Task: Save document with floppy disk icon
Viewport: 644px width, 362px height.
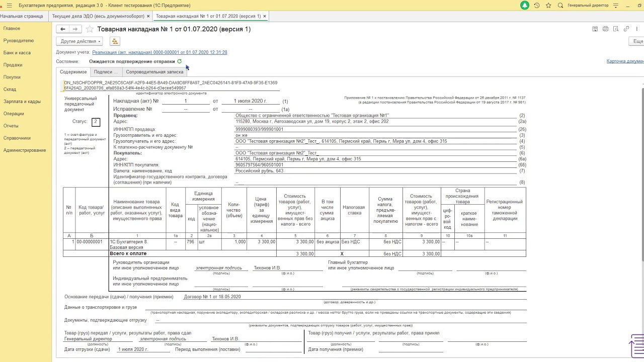Action: pos(595,29)
